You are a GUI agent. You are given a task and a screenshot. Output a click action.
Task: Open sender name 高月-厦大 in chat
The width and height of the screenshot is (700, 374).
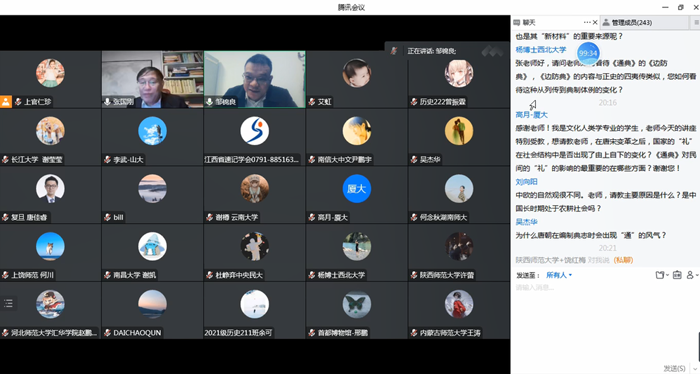point(531,115)
